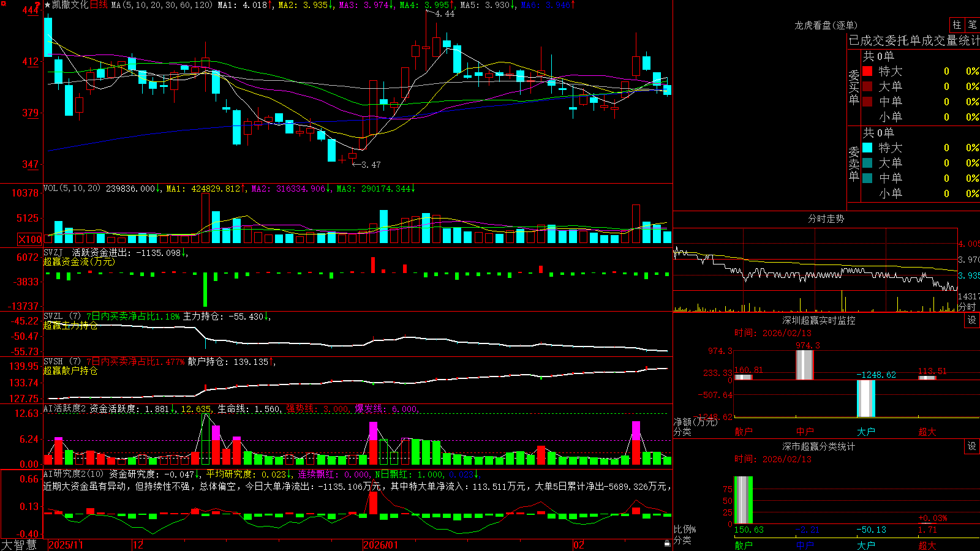Click the 委卖单 section label
The height and width of the screenshot is (551, 980).
click(x=854, y=163)
